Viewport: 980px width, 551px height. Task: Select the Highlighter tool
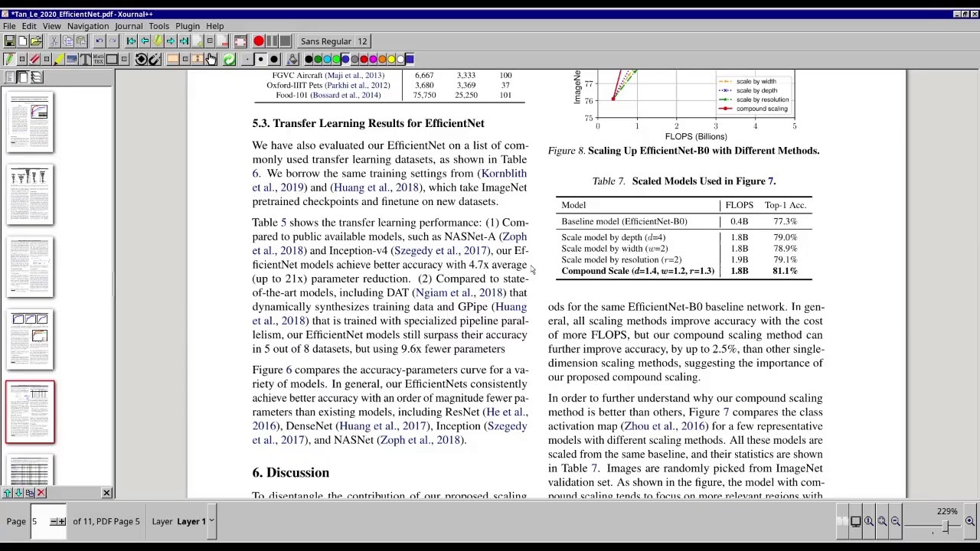coord(59,59)
